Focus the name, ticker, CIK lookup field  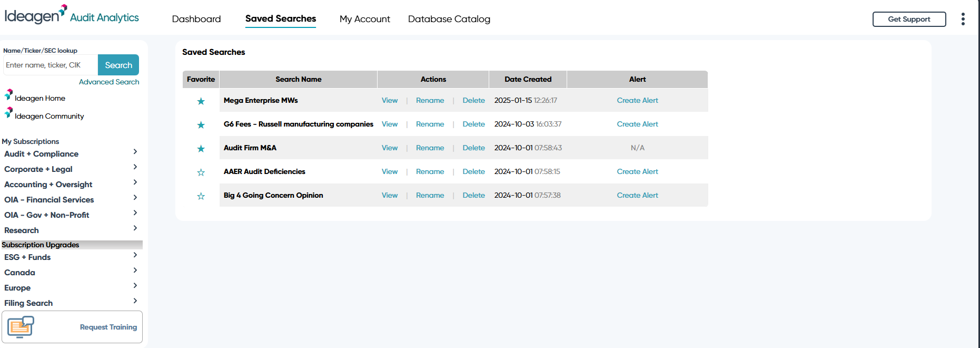(50, 65)
